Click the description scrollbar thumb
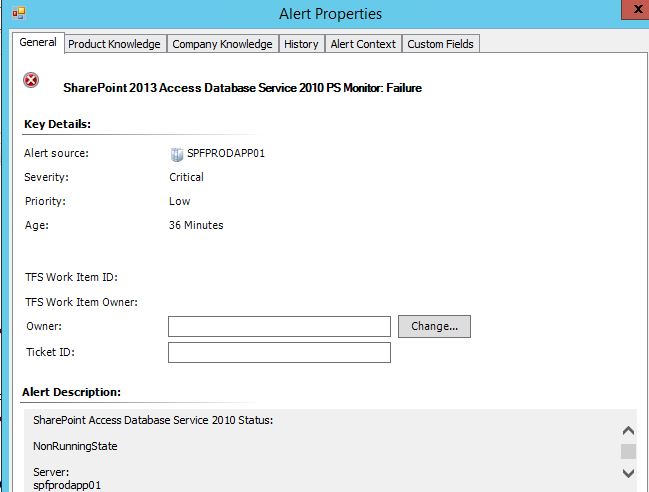The height and width of the screenshot is (492, 649). tap(628, 451)
